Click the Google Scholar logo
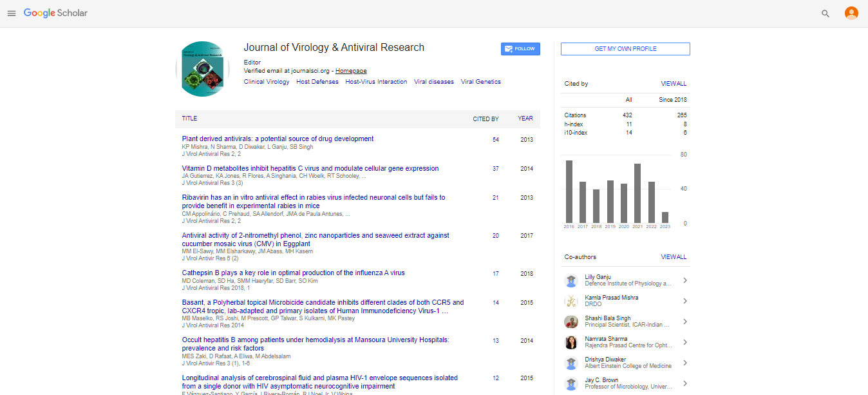Viewport: 868px width, 395px height. tap(55, 13)
